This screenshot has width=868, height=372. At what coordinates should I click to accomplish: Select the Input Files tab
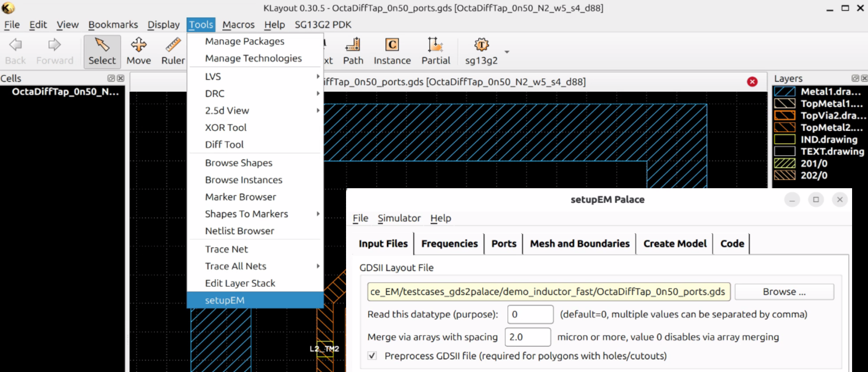pyautogui.click(x=383, y=244)
